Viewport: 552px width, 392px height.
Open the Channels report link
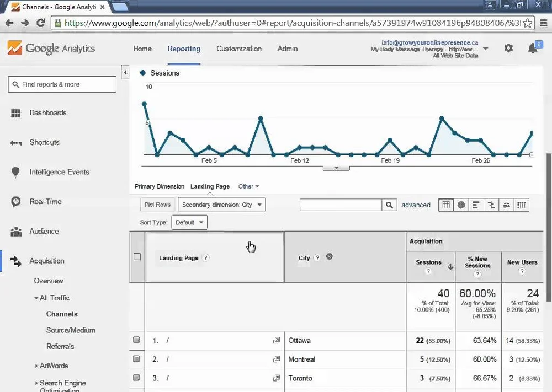(62, 314)
